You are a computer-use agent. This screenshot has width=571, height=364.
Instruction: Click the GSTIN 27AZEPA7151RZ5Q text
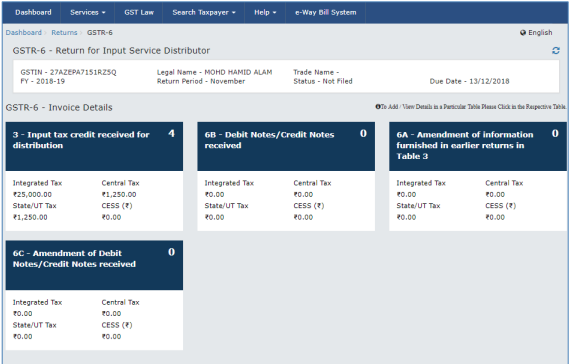coord(68,72)
